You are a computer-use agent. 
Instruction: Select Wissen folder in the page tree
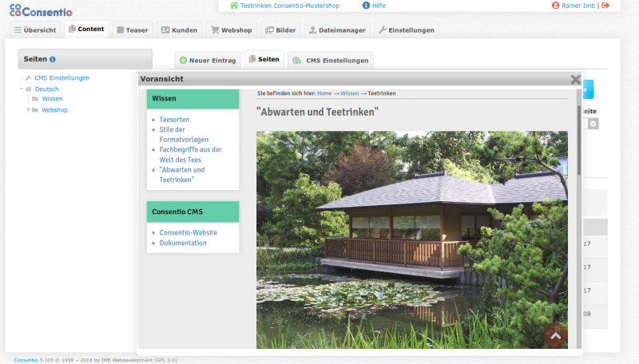pos(52,99)
